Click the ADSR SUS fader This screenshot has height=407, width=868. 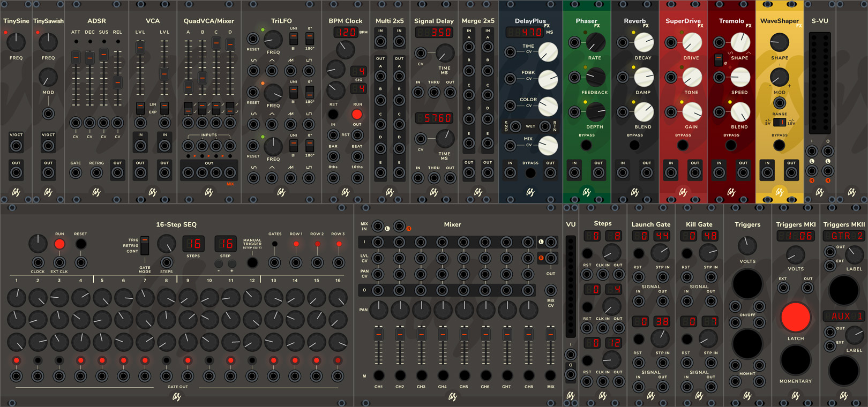(x=103, y=54)
